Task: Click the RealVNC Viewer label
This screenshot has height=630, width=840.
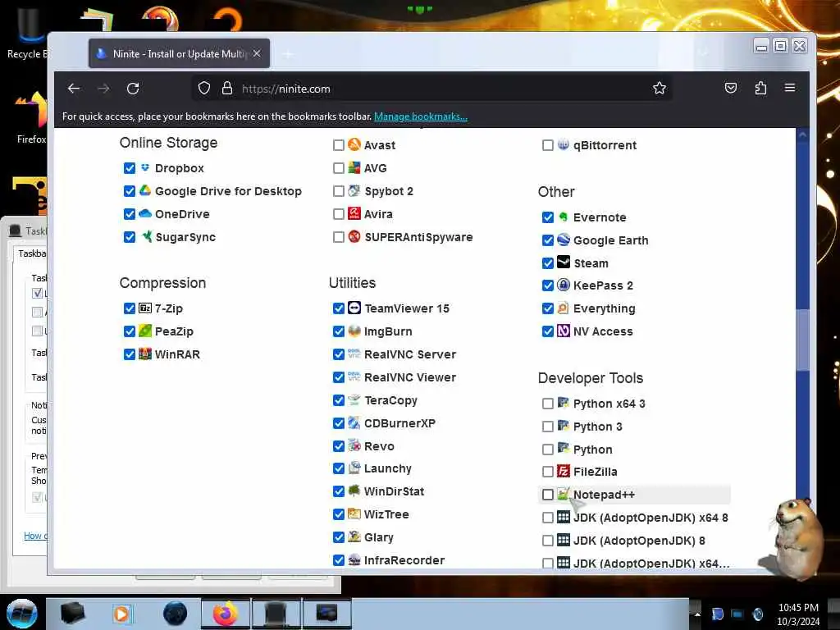Action: 410,377
